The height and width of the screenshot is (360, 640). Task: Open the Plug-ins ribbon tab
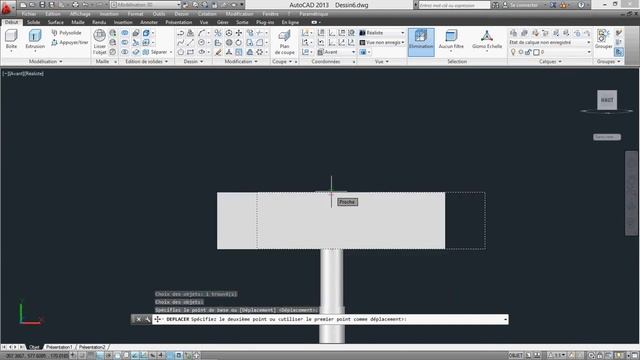point(265,22)
